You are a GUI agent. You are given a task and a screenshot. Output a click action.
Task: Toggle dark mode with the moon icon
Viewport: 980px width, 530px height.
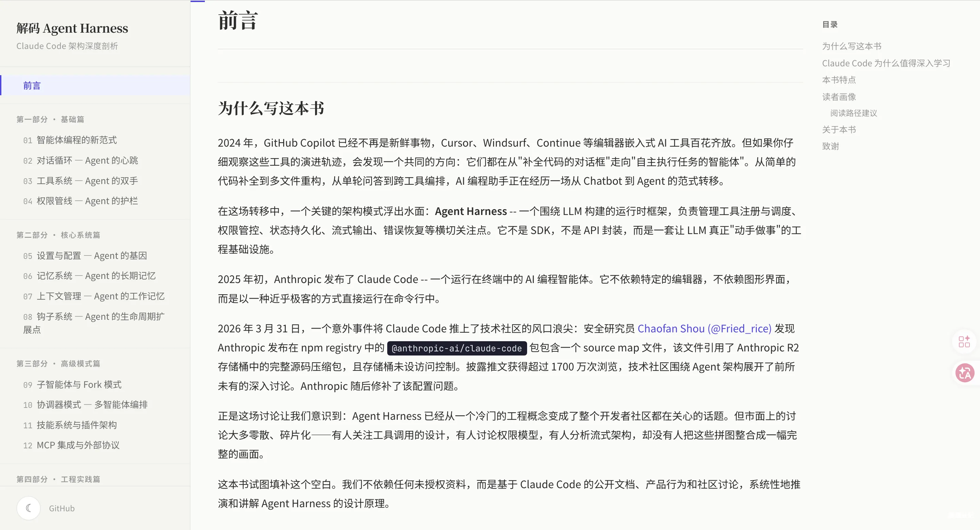coord(29,508)
